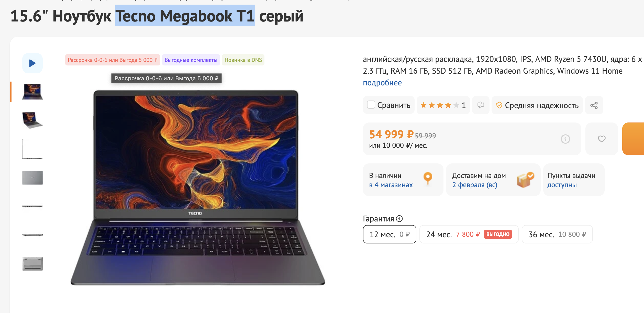Add laptop to favorites with heart icon
This screenshot has width=644, height=313.
[602, 139]
